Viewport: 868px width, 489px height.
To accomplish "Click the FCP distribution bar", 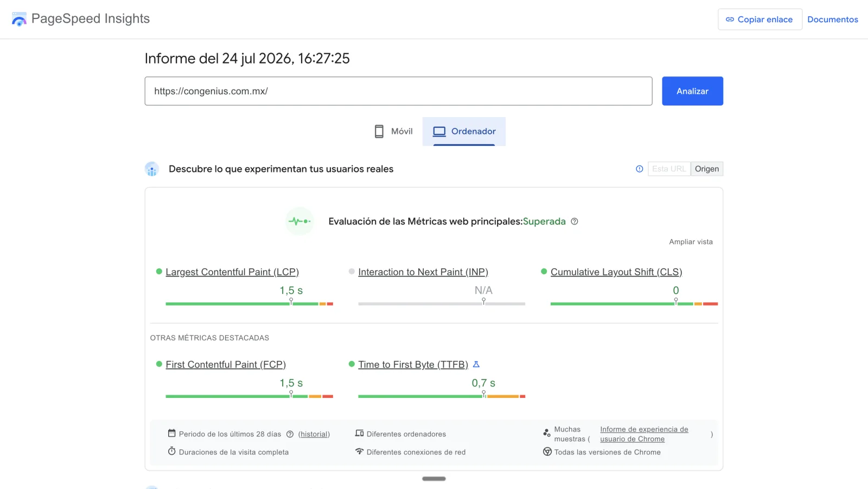I will pyautogui.click(x=249, y=397).
